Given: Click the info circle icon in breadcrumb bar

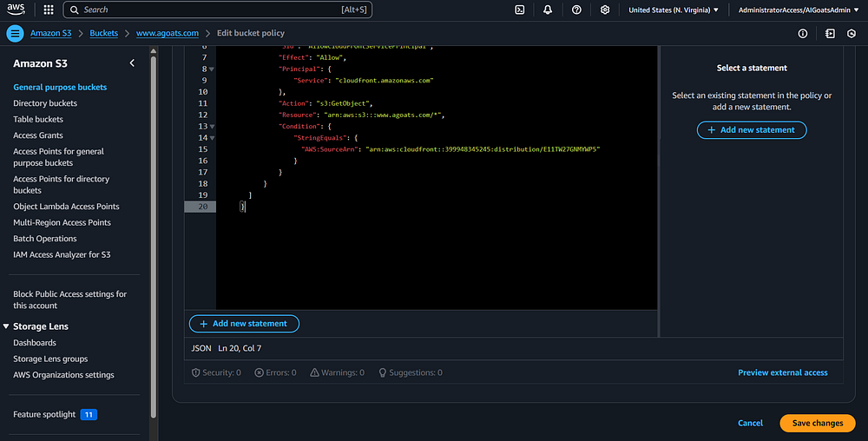Looking at the screenshot, I should pos(803,33).
